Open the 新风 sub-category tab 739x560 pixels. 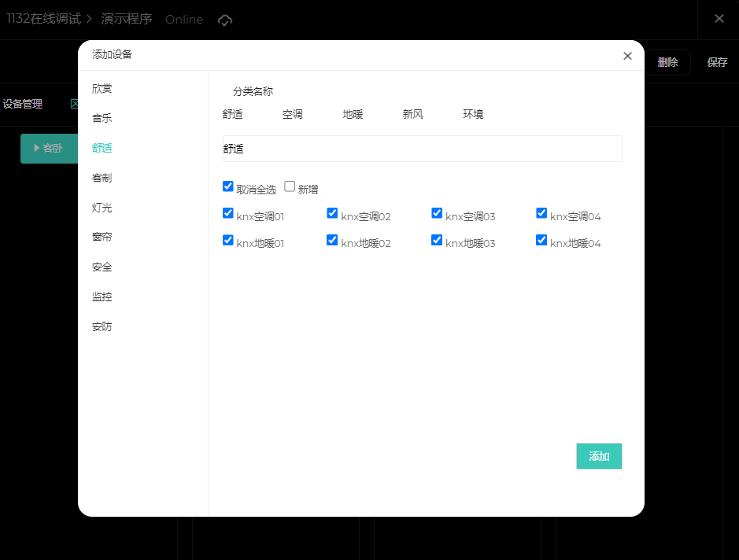tap(413, 114)
